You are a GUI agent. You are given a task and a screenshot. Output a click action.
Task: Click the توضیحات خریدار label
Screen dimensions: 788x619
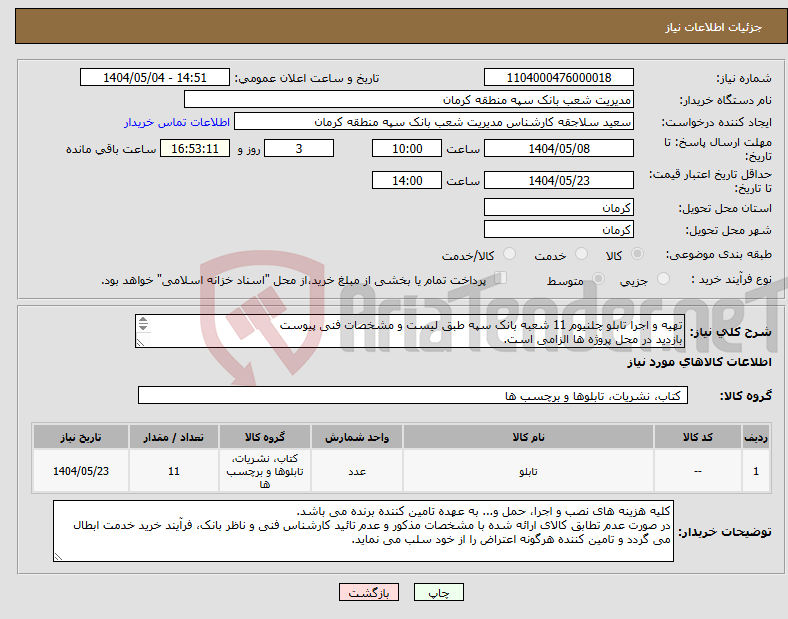(x=725, y=532)
